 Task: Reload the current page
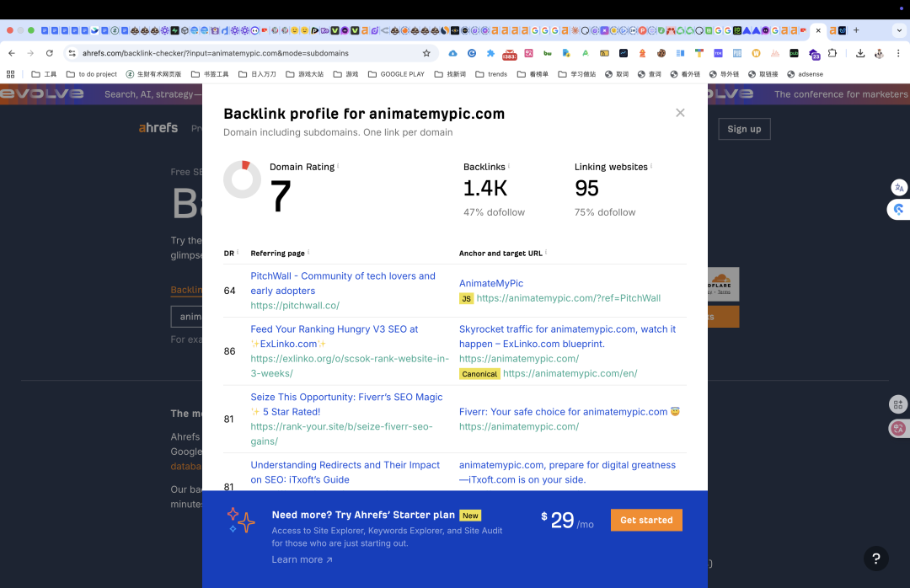[50, 53]
